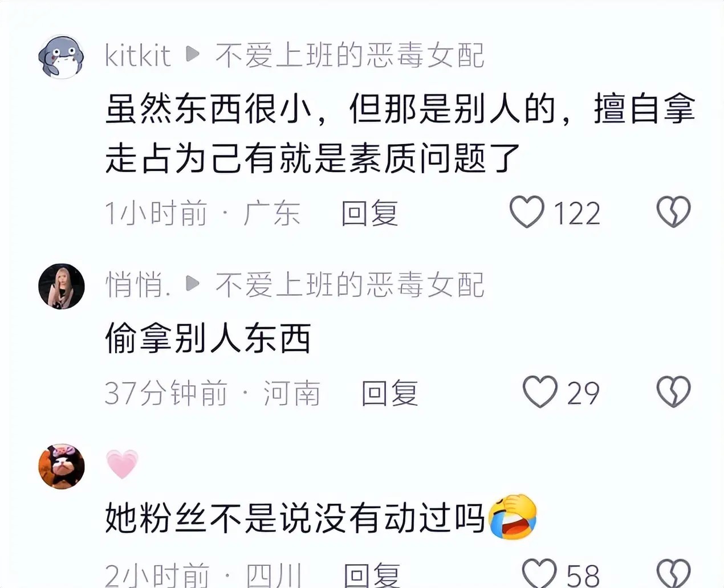
Task: Open kitkit's shark avatar profile
Action: click(x=61, y=56)
